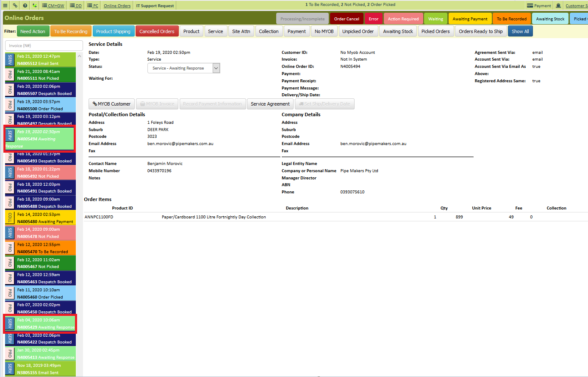Open the help question mark icon
The height and width of the screenshot is (377, 588).
pyautogui.click(x=25, y=6)
